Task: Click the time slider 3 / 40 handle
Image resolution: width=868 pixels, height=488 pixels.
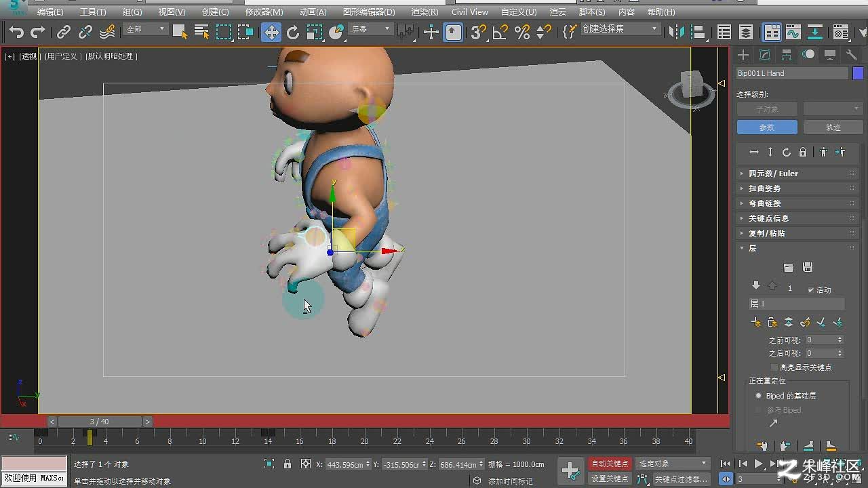Action: [x=99, y=422]
